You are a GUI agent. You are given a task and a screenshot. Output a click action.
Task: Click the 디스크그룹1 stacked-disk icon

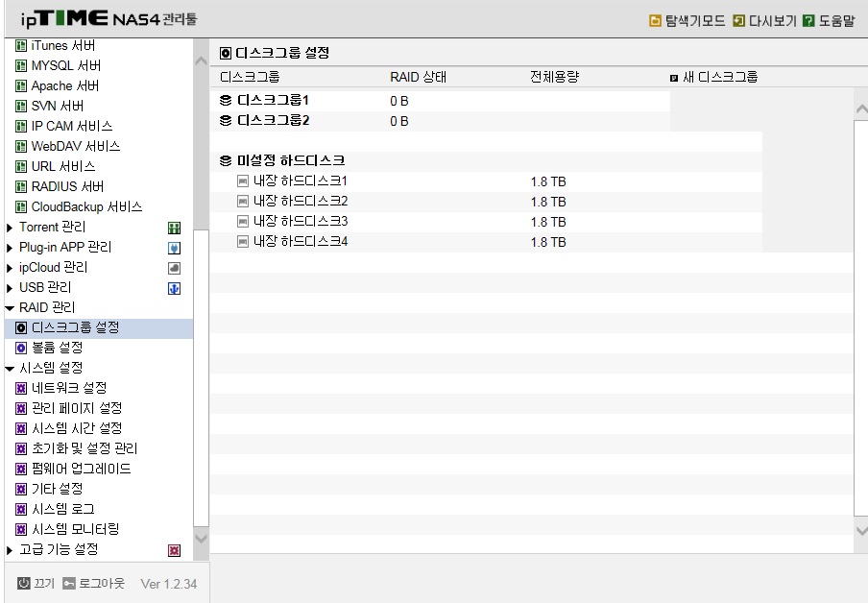pyautogui.click(x=226, y=100)
